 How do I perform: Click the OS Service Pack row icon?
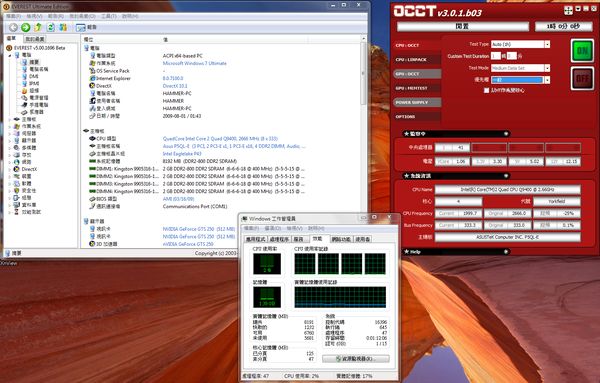click(x=92, y=71)
